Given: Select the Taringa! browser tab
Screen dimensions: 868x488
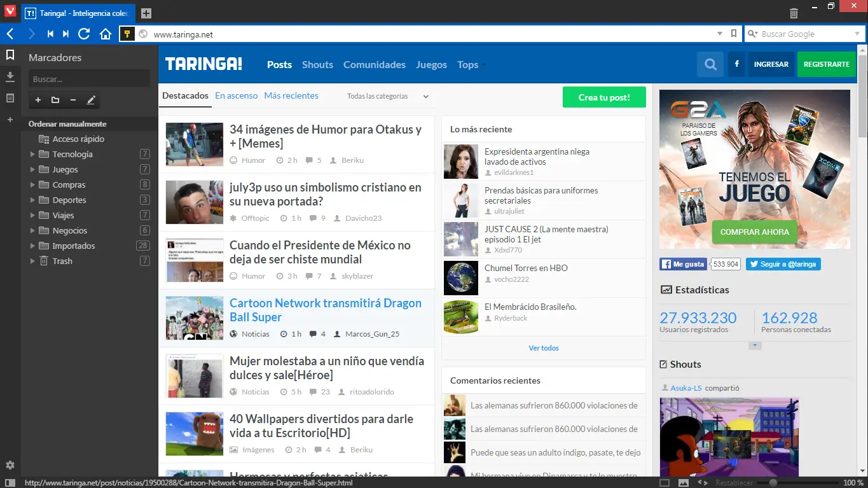Looking at the screenshot, I should pyautogui.click(x=78, y=13).
